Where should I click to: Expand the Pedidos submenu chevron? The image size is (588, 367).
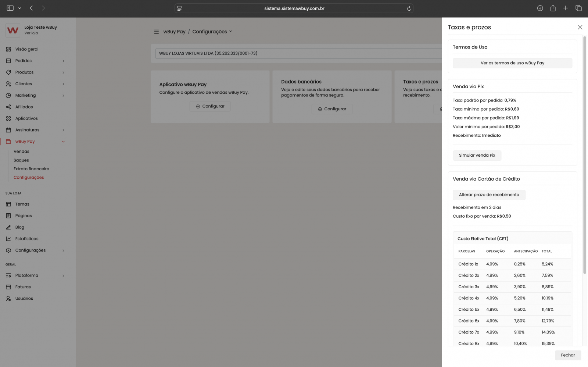63,61
